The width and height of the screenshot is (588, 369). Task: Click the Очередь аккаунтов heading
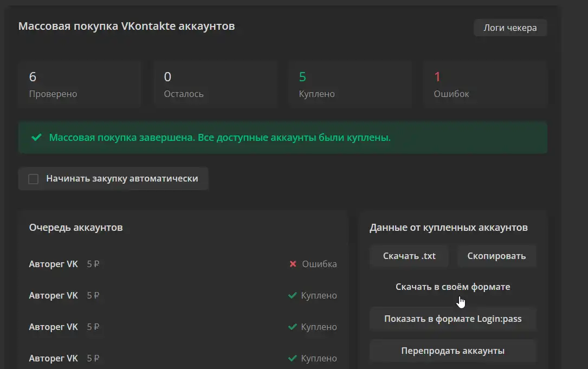[76, 228]
